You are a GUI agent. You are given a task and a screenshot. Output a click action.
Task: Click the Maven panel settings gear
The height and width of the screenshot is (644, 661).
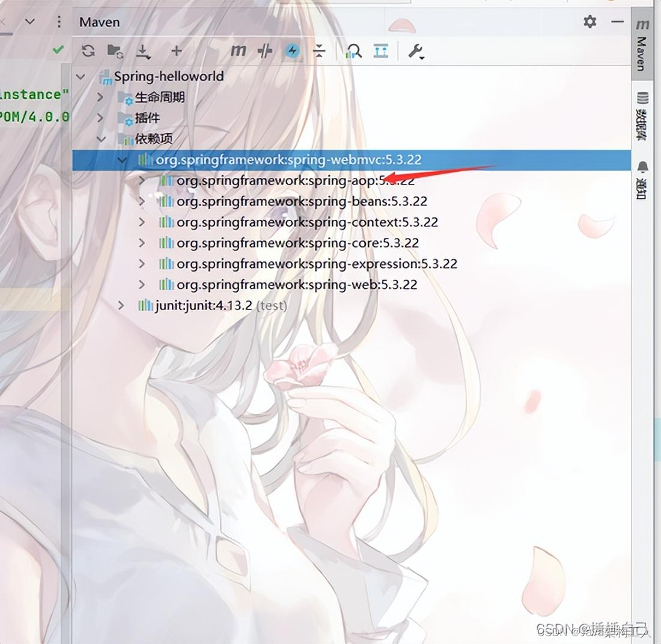pos(589,22)
